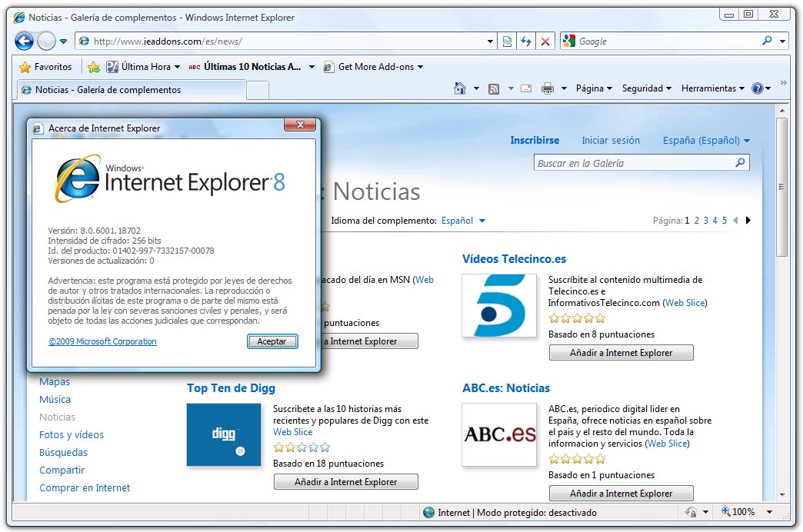Add ABC.es Noticias to Internet Explorer
This screenshot has width=803, height=532.
(x=621, y=493)
